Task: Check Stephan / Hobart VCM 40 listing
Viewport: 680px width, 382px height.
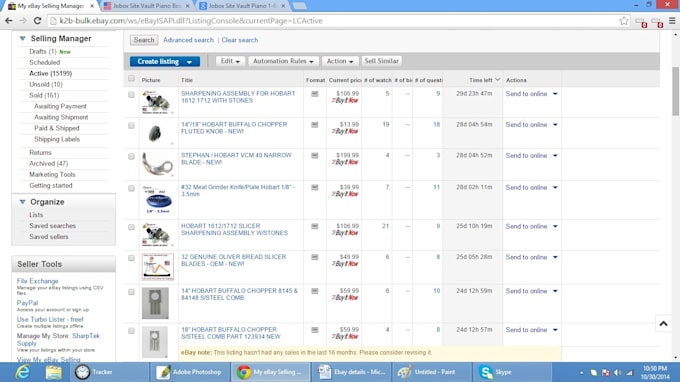Action: click(131, 156)
